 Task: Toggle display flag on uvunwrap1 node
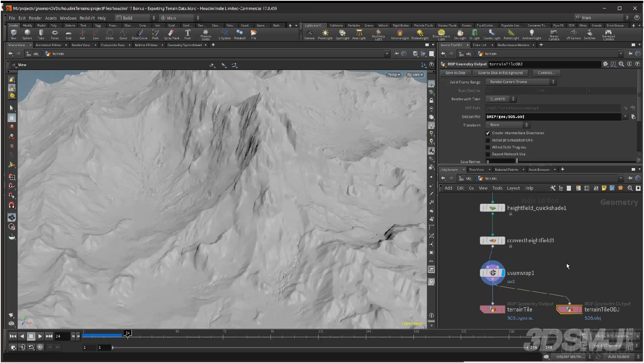click(503, 273)
